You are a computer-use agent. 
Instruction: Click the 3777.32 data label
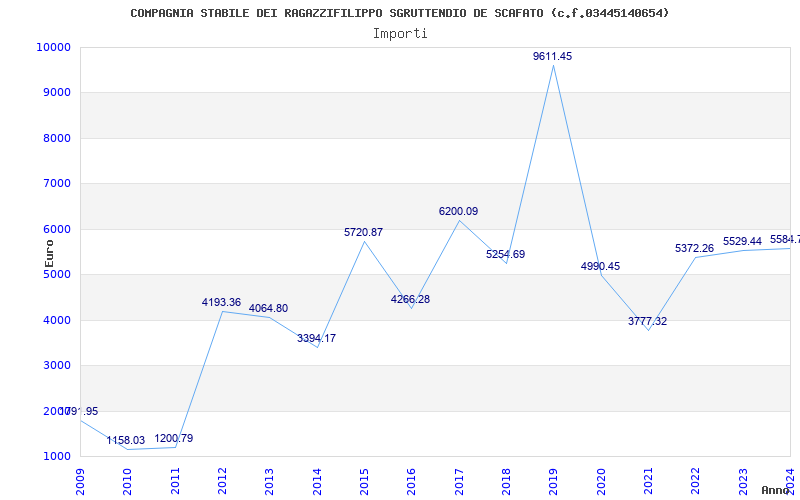(647, 321)
